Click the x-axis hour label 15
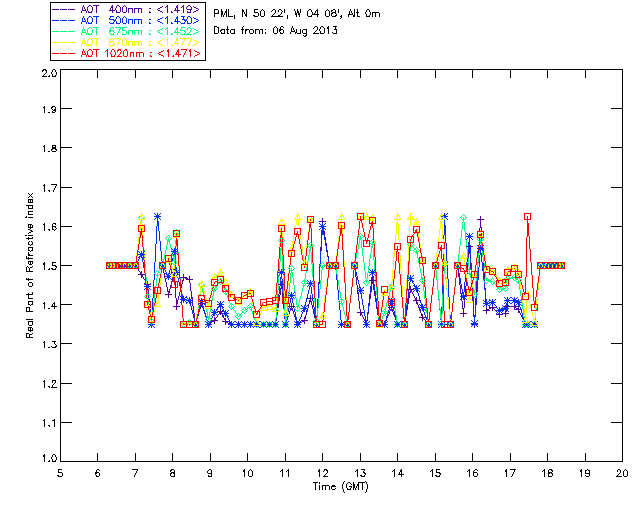The width and height of the screenshot is (640, 512). click(435, 473)
